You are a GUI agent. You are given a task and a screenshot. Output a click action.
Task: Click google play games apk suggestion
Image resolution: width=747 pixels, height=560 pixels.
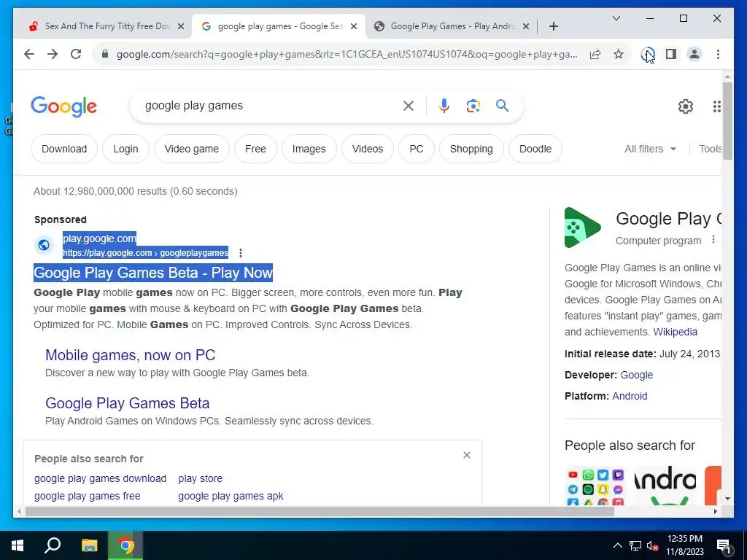tap(231, 496)
